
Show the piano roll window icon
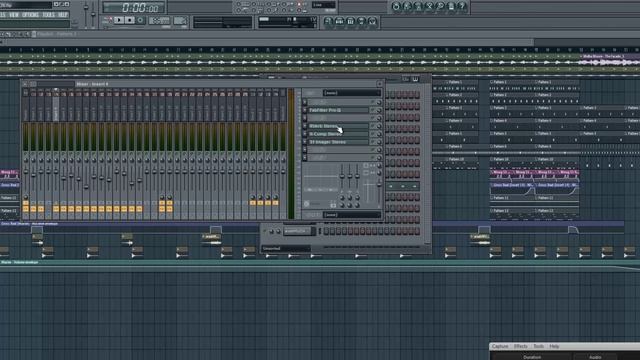[350, 21]
